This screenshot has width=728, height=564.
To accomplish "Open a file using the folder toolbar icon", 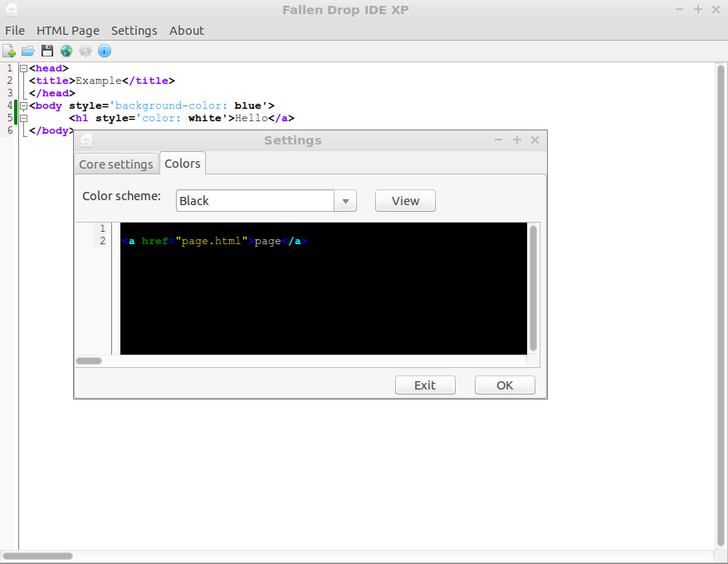I will pyautogui.click(x=28, y=51).
